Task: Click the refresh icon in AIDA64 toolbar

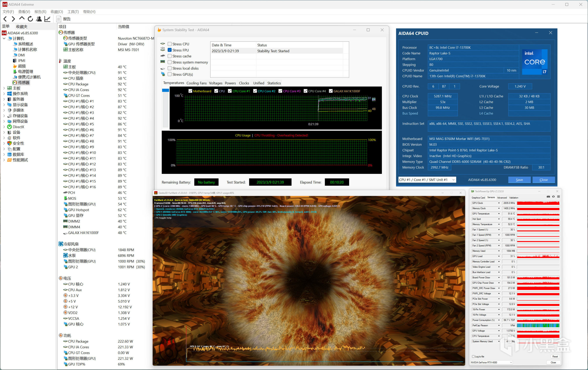Action: 30,19
